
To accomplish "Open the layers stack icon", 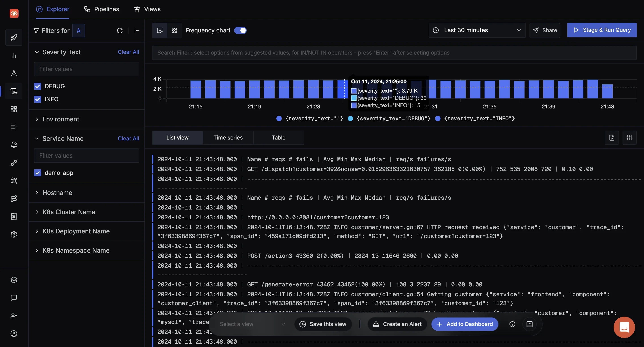I will [x=14, y=280].
